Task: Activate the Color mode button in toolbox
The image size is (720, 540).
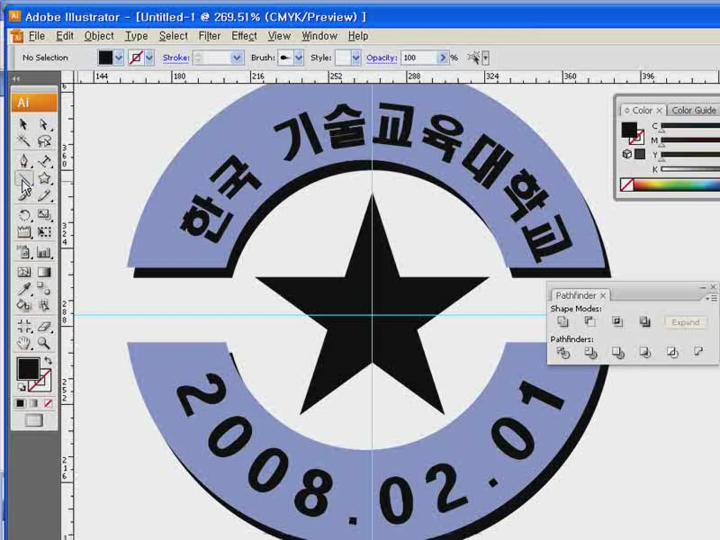Action: click(x=20, y=404)
